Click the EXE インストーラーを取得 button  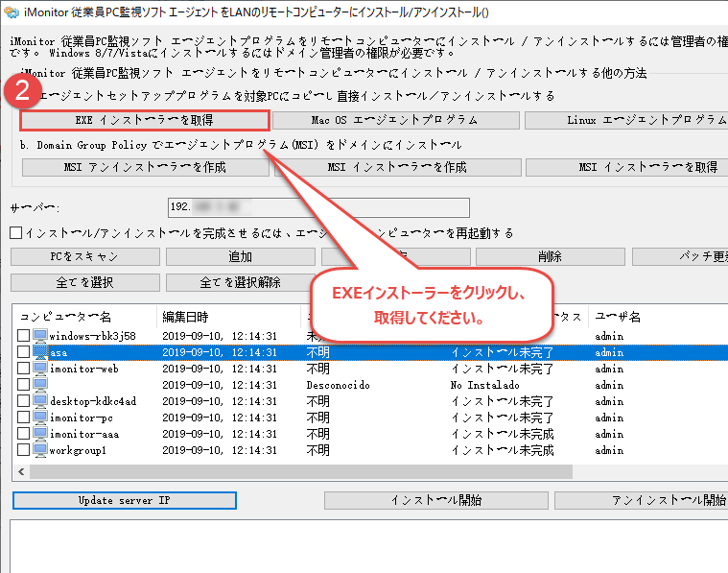145,120
